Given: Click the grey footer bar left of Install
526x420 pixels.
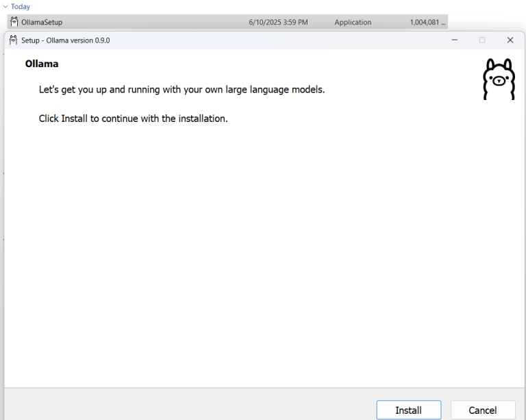Looking at the screenshot, I should pyautogui.click(x=185, y=404).
